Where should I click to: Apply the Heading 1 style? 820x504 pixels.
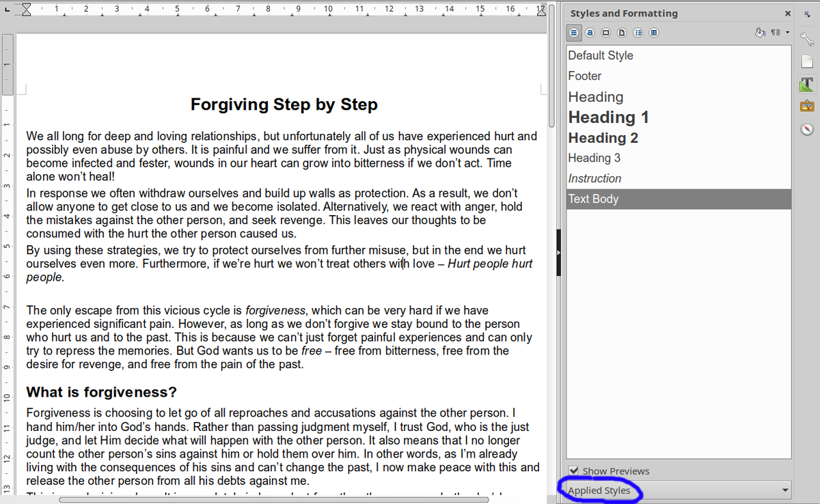[x=608, y=117]
